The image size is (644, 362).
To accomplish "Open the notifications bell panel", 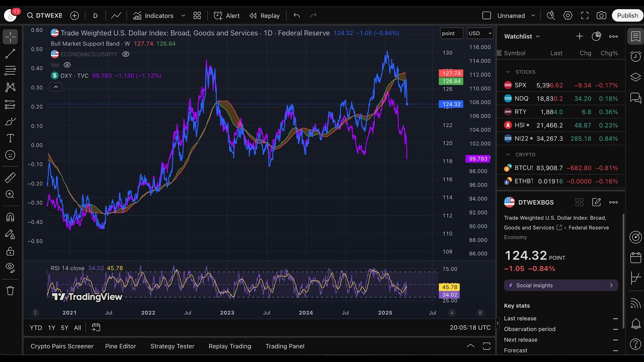I will point(635,323).
